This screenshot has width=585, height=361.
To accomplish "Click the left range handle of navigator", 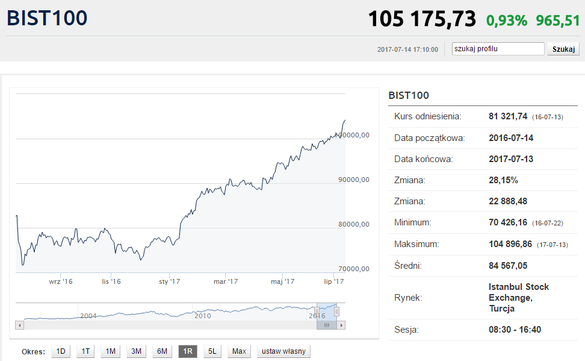I will click(x=317, y=311).
